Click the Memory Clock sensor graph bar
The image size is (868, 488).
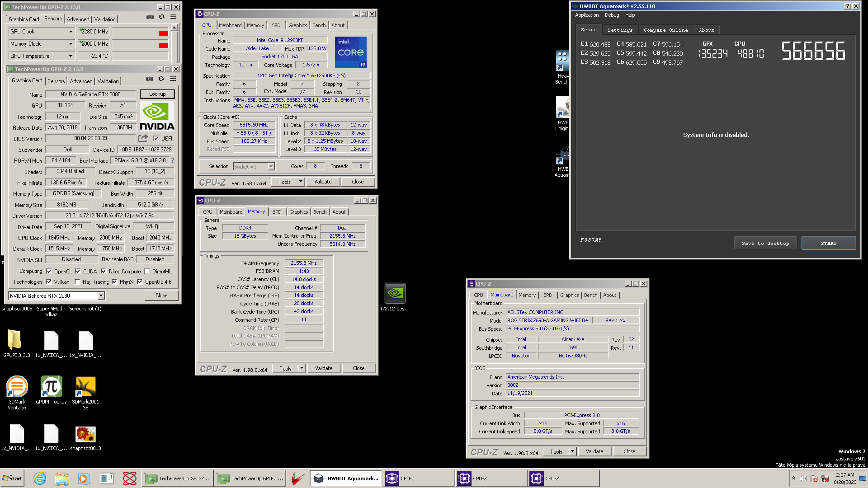click(x=140, y=44)
